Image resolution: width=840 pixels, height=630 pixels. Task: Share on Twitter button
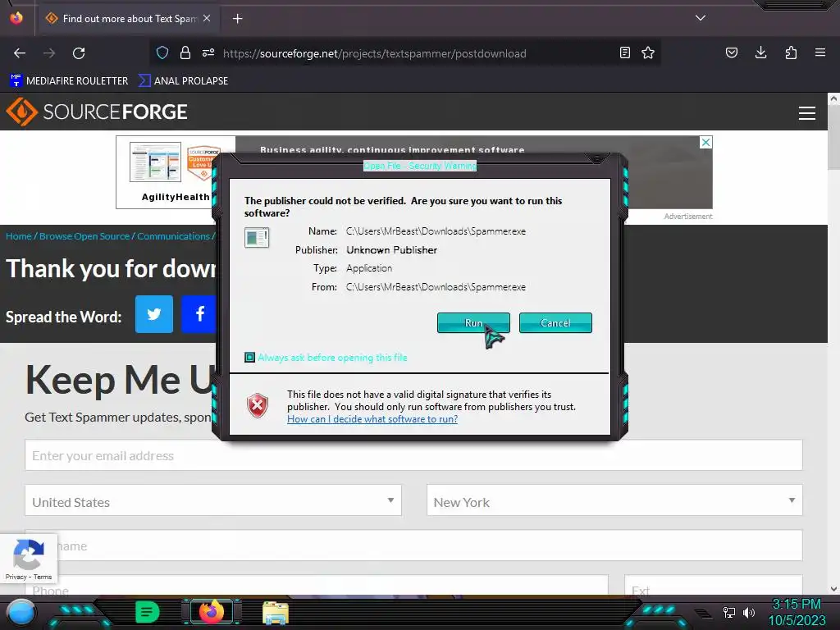[x=153, y=314]
